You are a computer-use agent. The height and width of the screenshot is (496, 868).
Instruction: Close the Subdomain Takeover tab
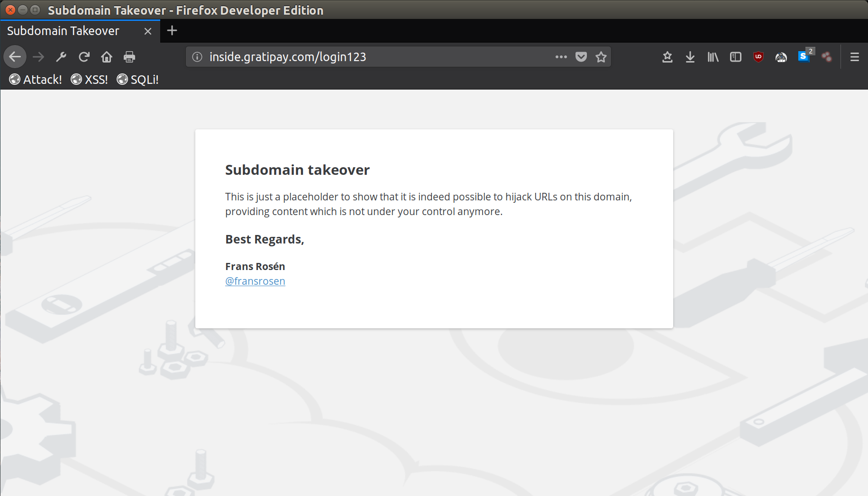click(x=148, y=31)
